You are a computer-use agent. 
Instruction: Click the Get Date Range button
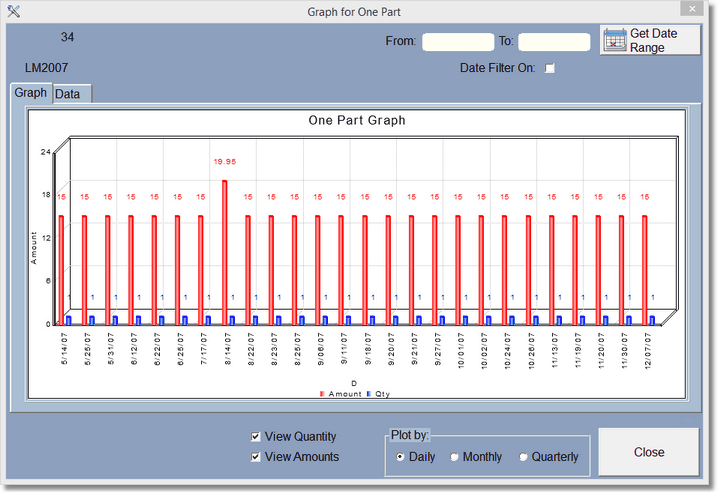650,41
